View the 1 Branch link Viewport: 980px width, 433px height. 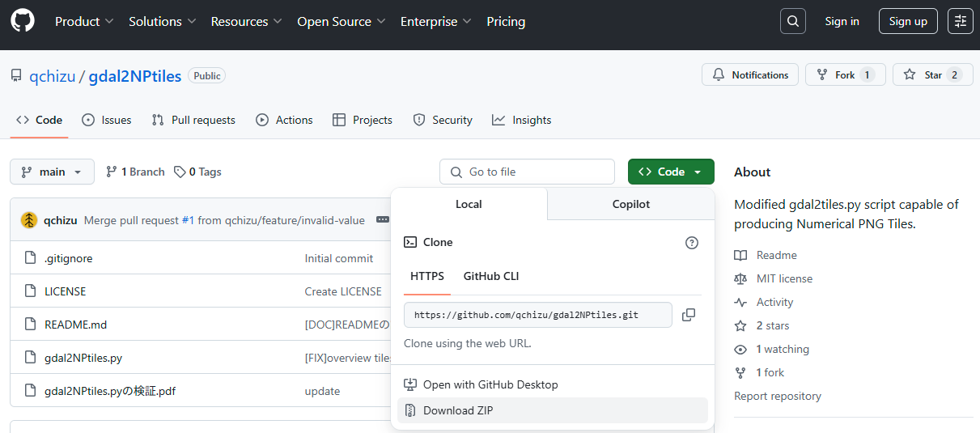tap(135, 172)
